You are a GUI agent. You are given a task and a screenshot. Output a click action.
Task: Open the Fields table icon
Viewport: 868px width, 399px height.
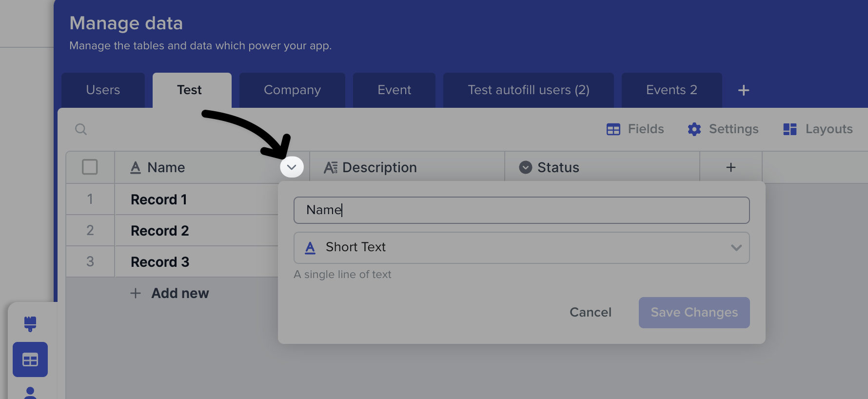[x=613, y=129]
